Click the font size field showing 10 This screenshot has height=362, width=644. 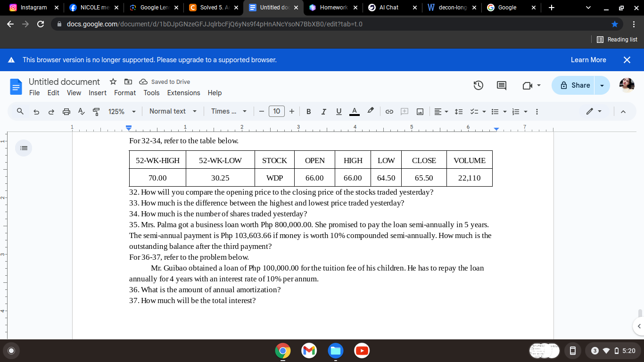tap(276, 111)
